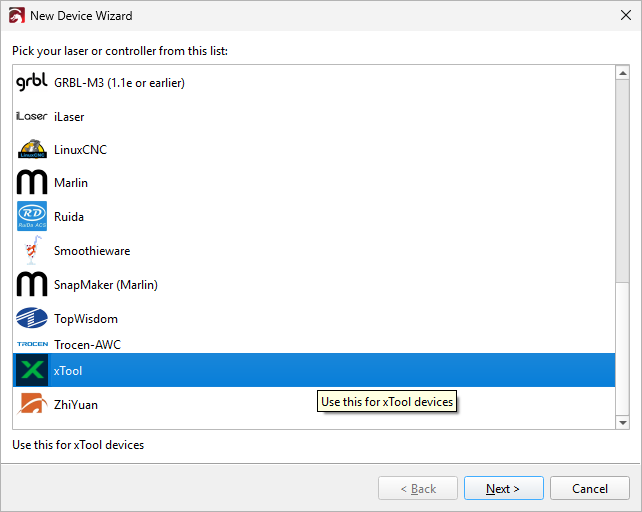The image size is (642, 512).
Task: Click the Back button
Action: (x=418, y=488)
